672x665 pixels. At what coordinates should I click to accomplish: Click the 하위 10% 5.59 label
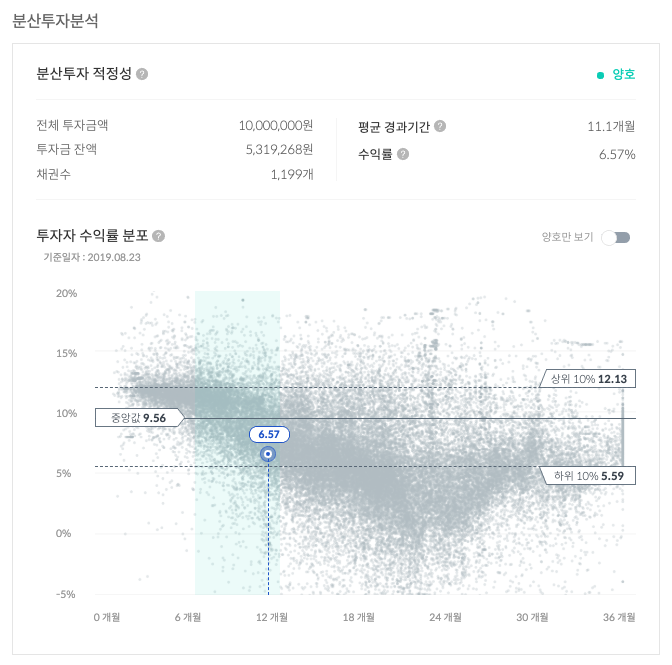(588, 476)
